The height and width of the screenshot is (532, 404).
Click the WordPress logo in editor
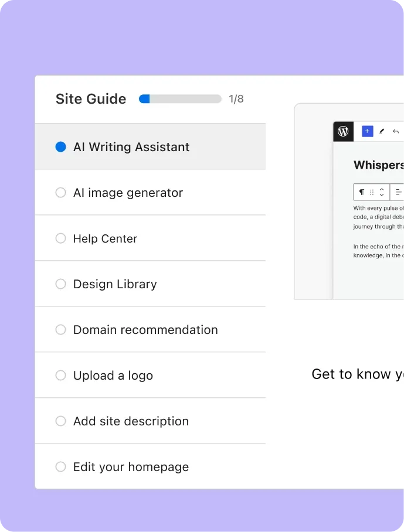click(343, 132)
